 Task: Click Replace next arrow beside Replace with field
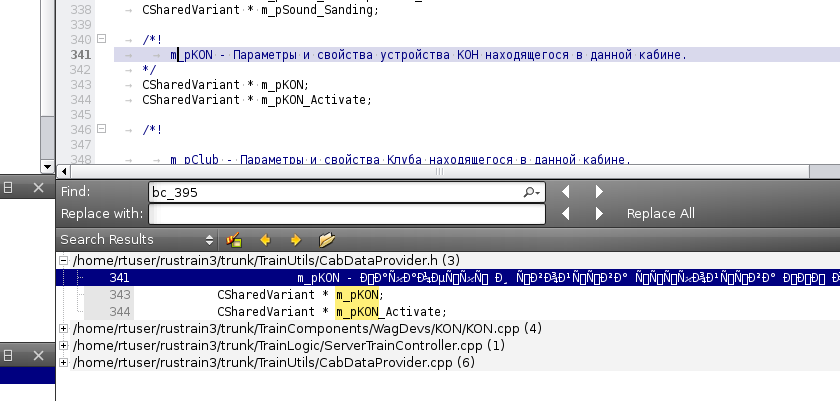pyautogui.click(x=599, y=213)
